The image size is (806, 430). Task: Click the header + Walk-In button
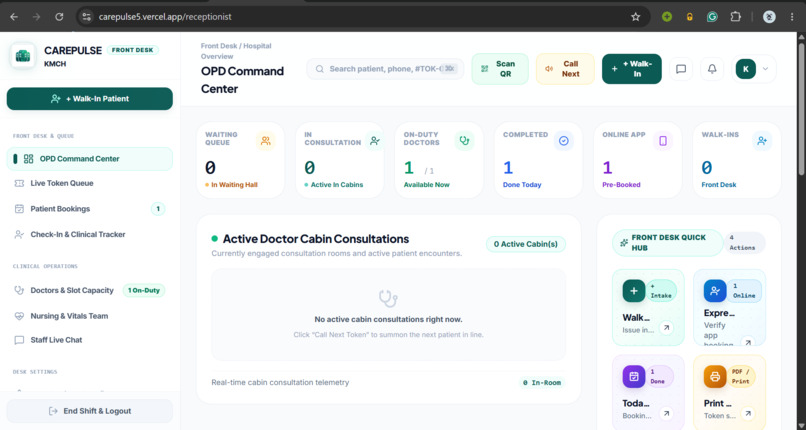point(632,69)
